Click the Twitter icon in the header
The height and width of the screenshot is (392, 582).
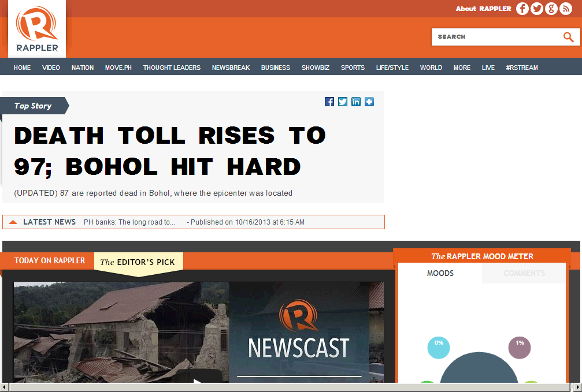536,9
